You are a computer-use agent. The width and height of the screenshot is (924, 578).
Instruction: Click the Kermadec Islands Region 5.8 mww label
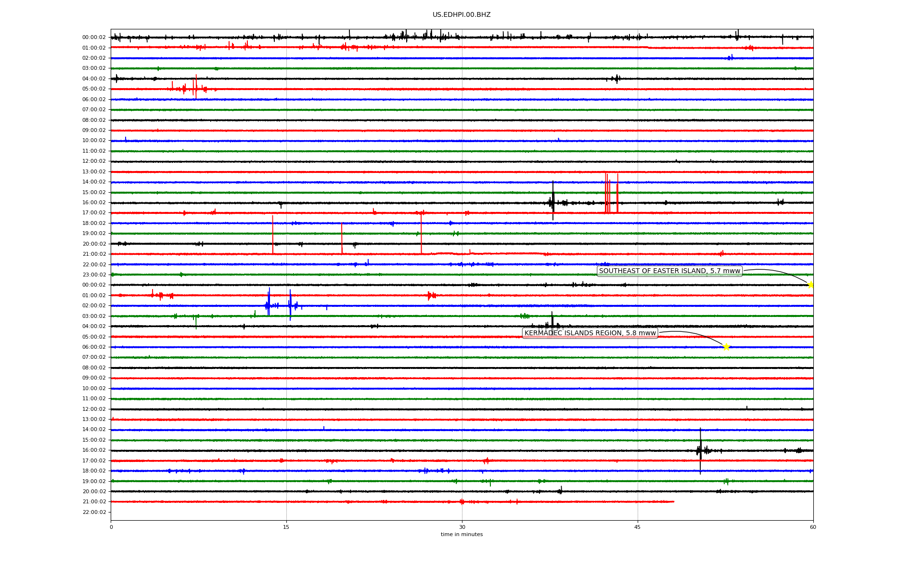point(590,333)
